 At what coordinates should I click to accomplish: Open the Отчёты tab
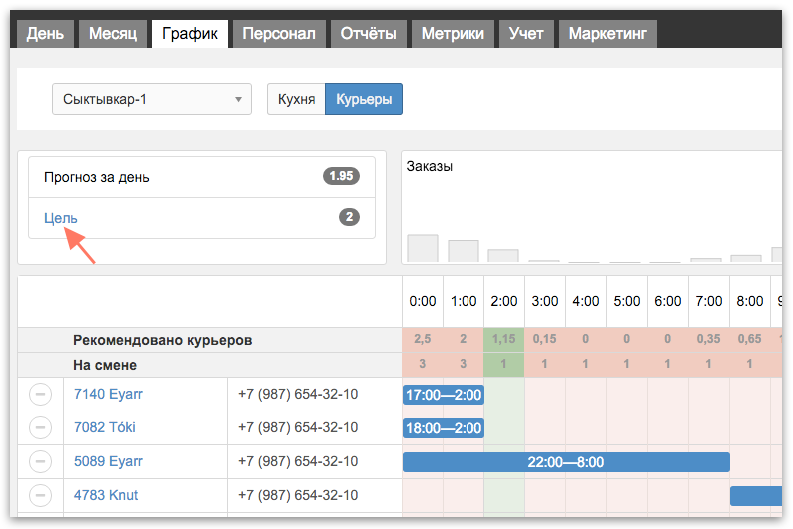tap(369, 34)
